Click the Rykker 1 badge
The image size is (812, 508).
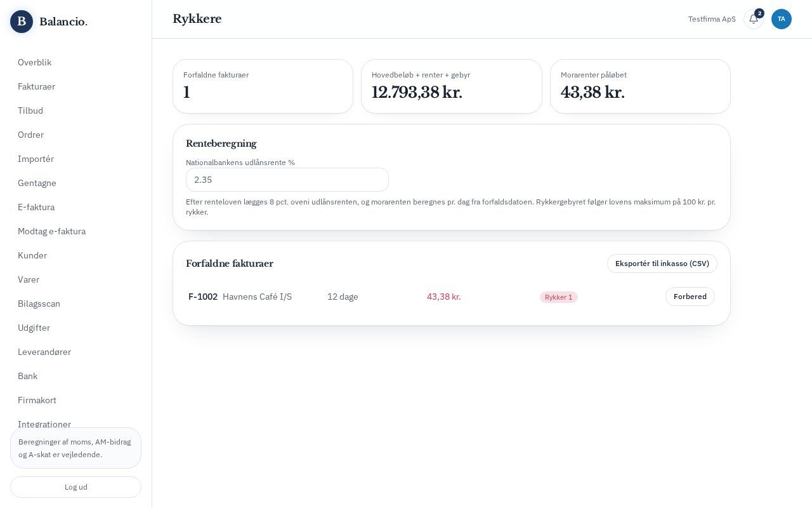click(559, 297)
